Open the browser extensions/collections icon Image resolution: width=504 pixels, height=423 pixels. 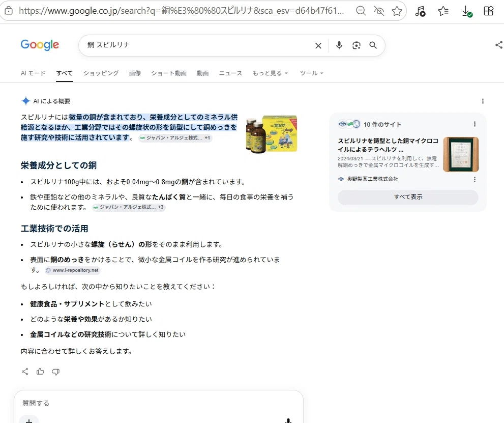(x=489, y=11)
